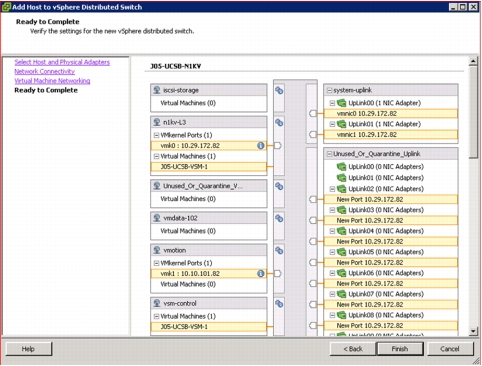Select vmk0 : 10.29.172.82 row

[209, 146]
